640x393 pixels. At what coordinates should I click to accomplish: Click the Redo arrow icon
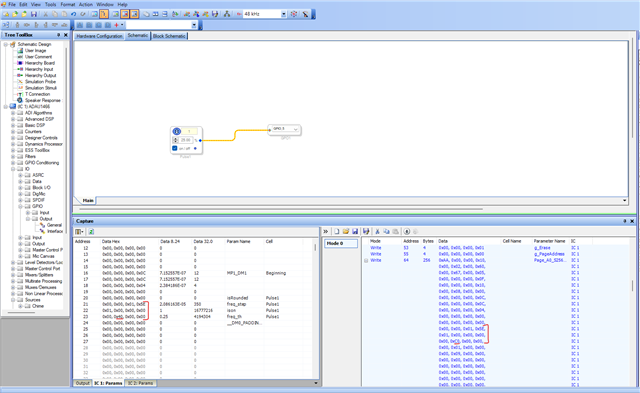click(83, 14)
